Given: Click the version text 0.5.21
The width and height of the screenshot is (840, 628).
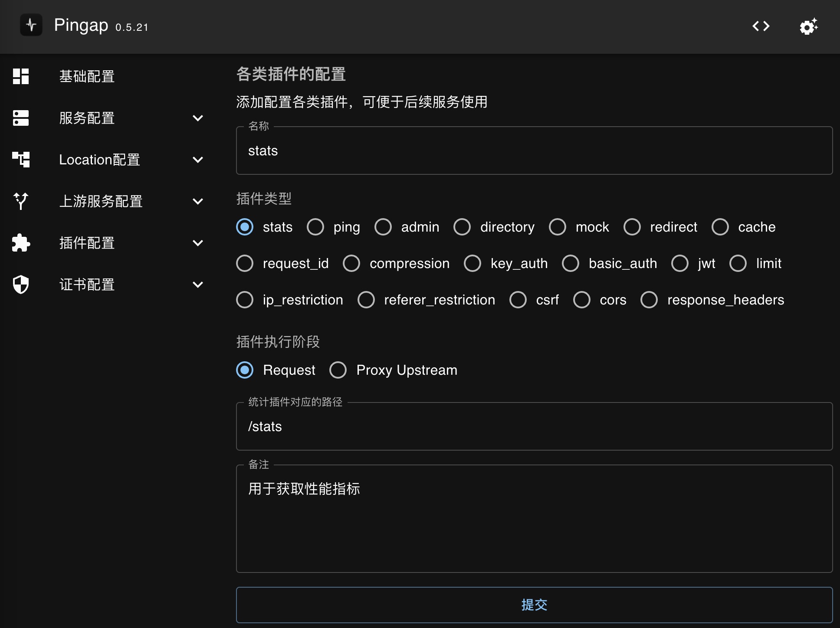Looking at the screenshot, I should pos(132,27).
